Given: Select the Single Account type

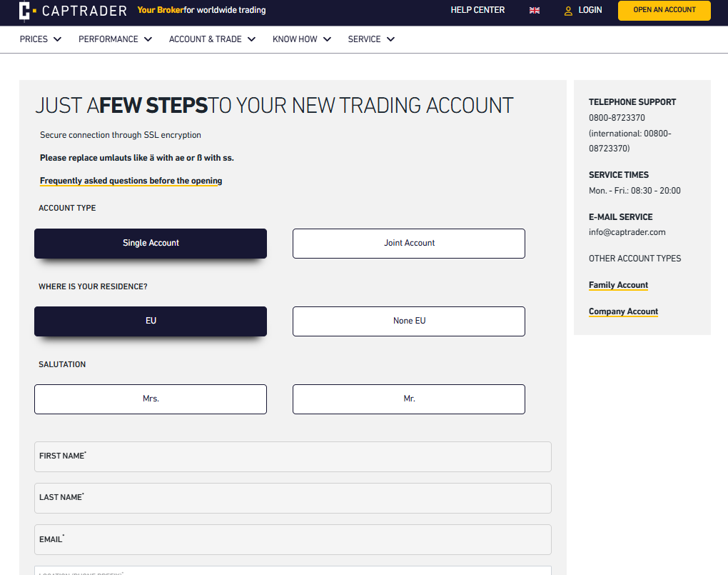Looking at the screenshot, I should click(x=151, y=243).
